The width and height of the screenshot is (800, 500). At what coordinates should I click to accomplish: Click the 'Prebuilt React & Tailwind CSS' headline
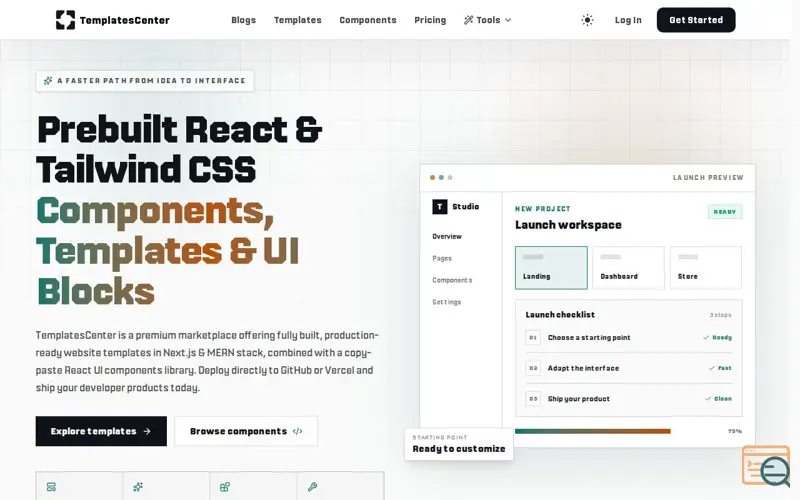[179, 149]
